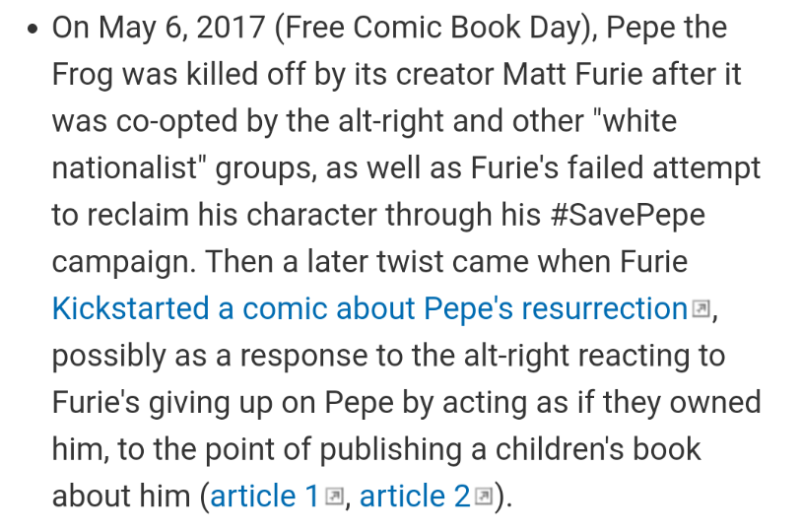Click the bullet point marker before On May
802x532 pixels.
click(33, 29)
